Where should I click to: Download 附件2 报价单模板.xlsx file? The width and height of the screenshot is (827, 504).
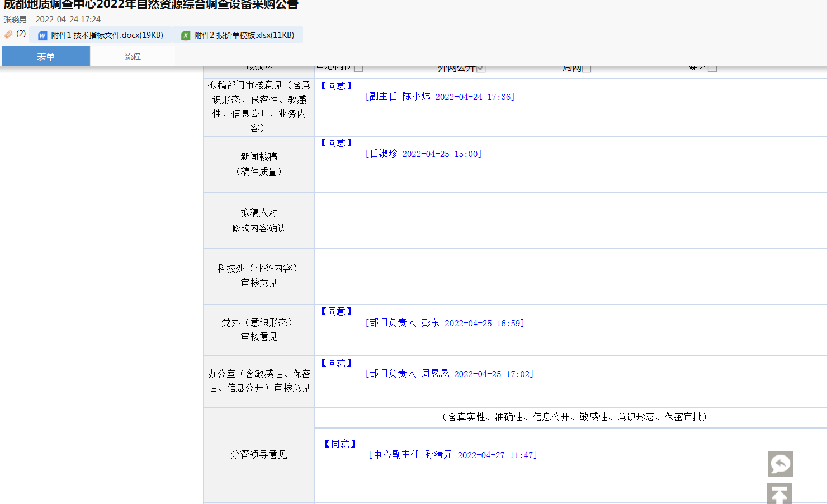click(x=244, y=35)
